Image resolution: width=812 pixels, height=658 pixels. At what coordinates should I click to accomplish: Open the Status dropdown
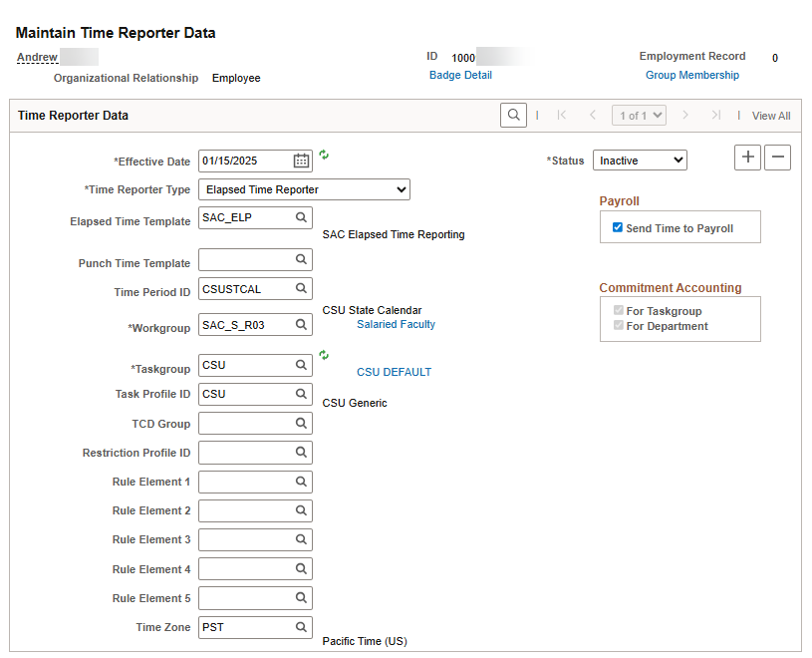point(640,161)
